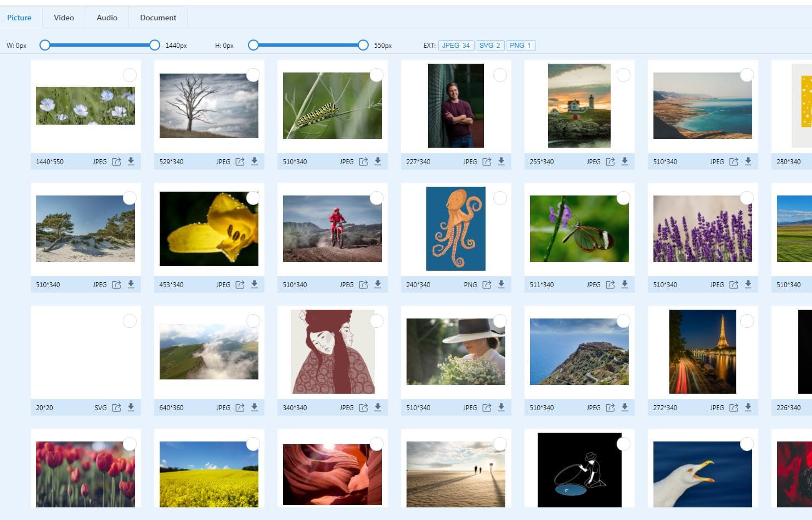Image resolution: width=812 pixels, height=520 pixels.
Task: Open the 511*340 butterfly image externally
Action: (x=610, y=284)
